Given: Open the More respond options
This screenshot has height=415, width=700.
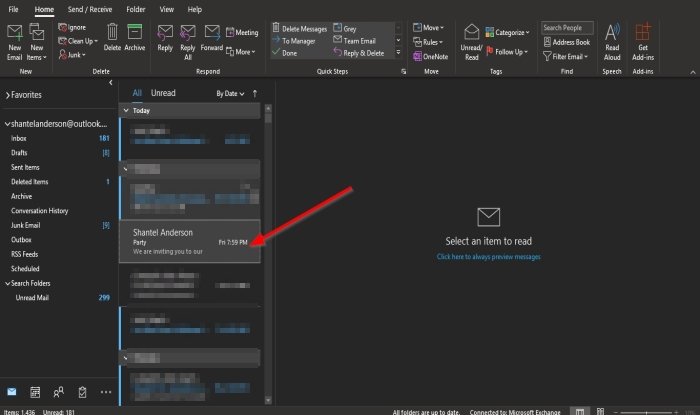Looking at the screenshot, I should (x=241, y=52).
